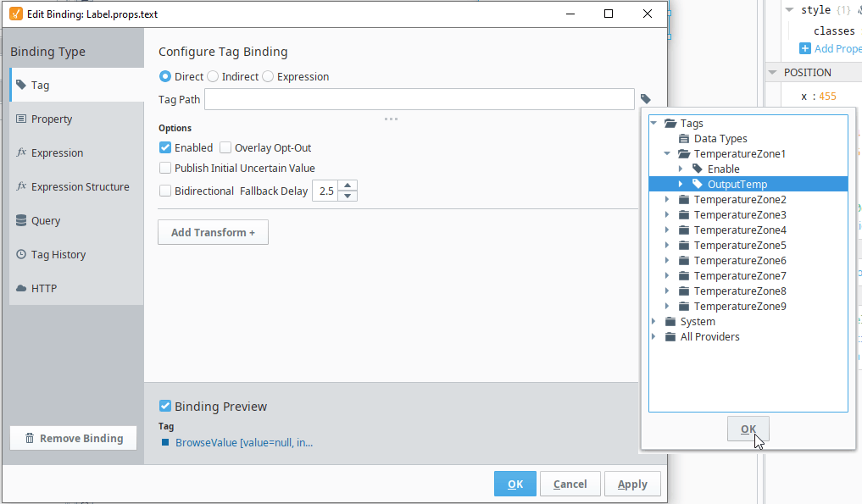
Task: Click the TemperatureZone5 folder icon
Action: pos(684,245)
